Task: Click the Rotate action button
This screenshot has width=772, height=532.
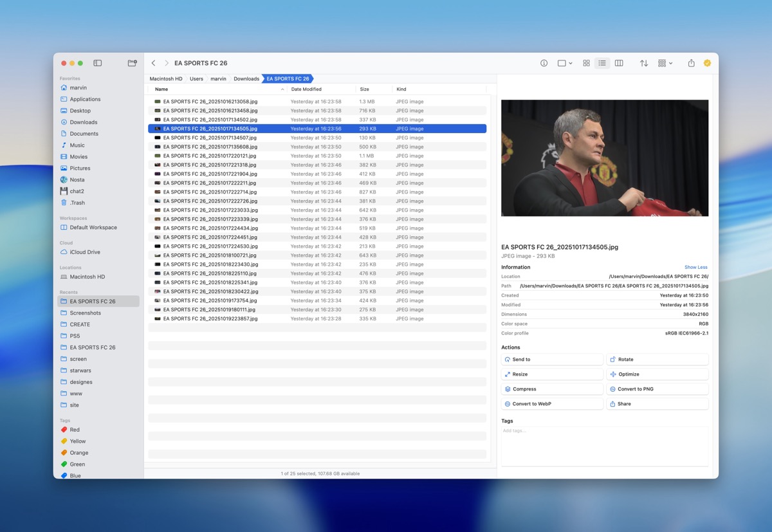Action: 657,360
